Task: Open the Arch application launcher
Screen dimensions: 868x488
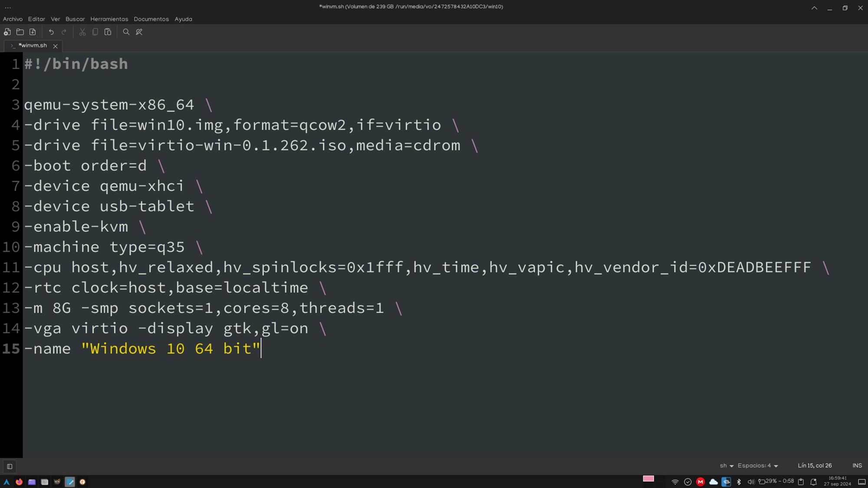Action: 7,482
